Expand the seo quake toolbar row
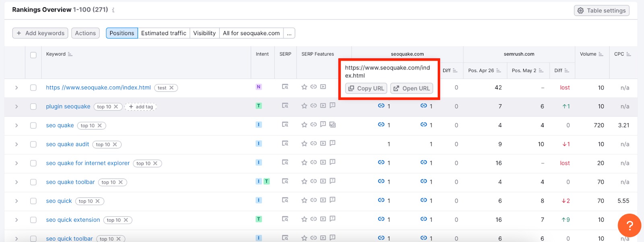Image resolution: width=644 pixels, height=242 pixels. 17,182
